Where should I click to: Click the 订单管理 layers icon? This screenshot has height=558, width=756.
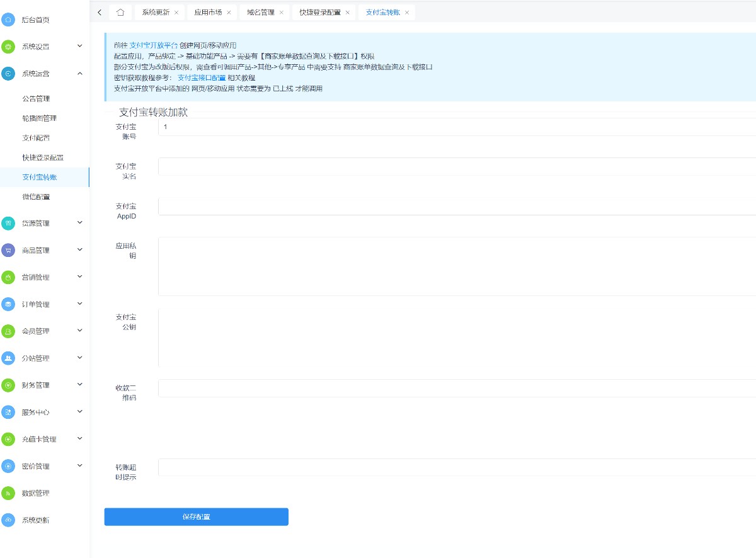click(8, 304)
